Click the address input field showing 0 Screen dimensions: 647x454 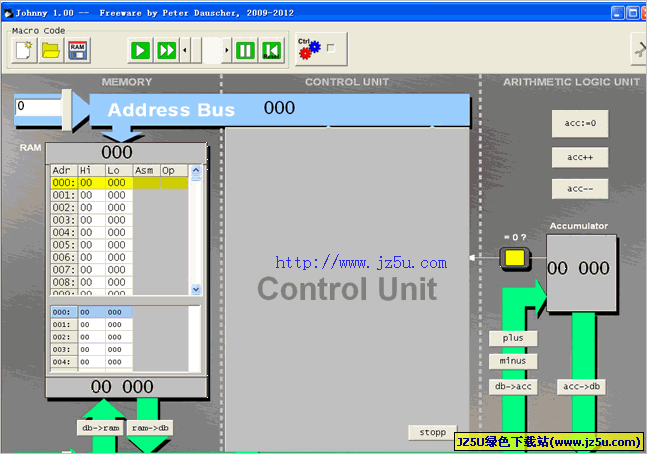(x=38, y=106)
